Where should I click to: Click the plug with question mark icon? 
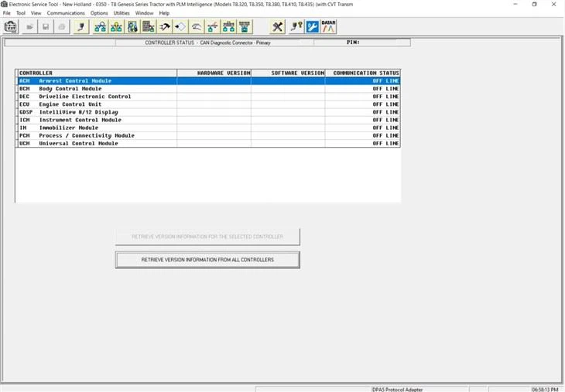coord(296,27)
